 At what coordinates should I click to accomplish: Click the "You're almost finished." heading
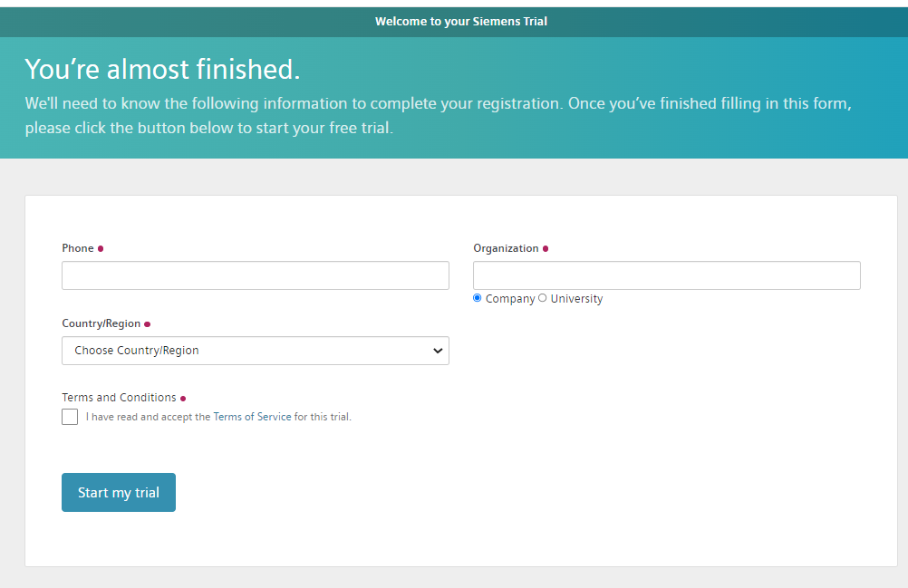[162, 69]
